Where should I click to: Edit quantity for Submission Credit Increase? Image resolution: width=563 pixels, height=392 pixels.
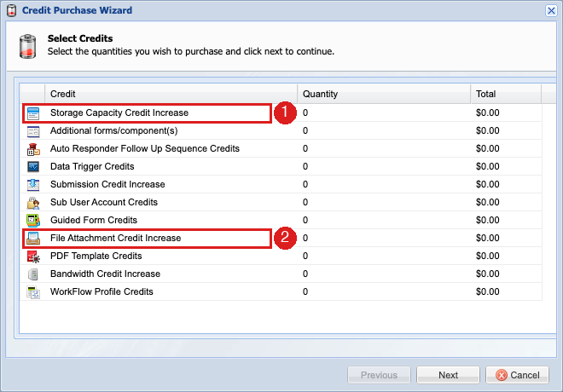tap(384, 185)
